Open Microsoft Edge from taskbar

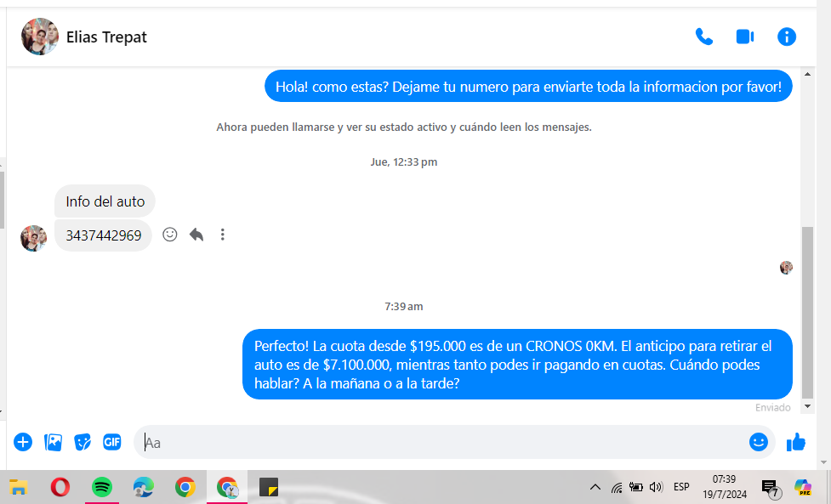(143, 487)
